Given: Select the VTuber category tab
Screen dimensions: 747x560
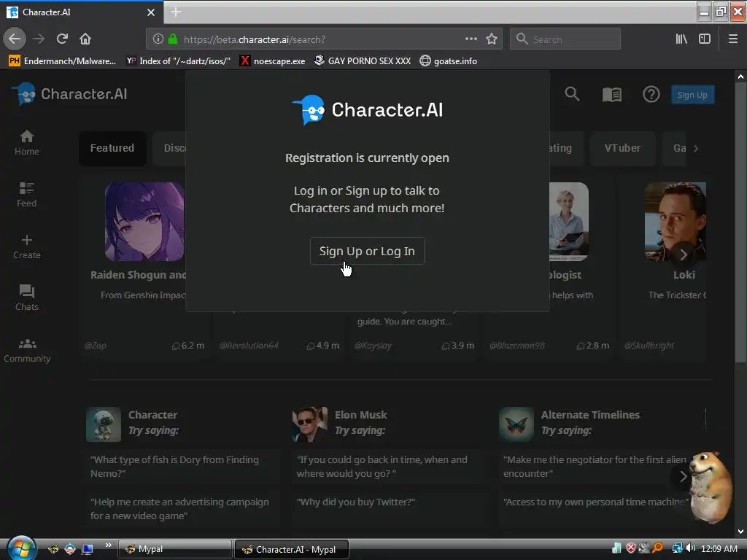Looking at the screenshot, I should tap(622, 148).
